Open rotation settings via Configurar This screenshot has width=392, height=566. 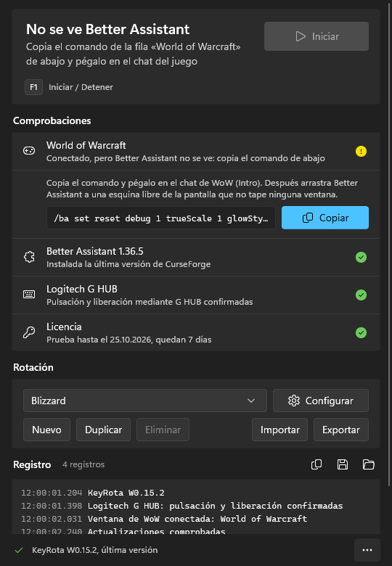click(321, 401)
